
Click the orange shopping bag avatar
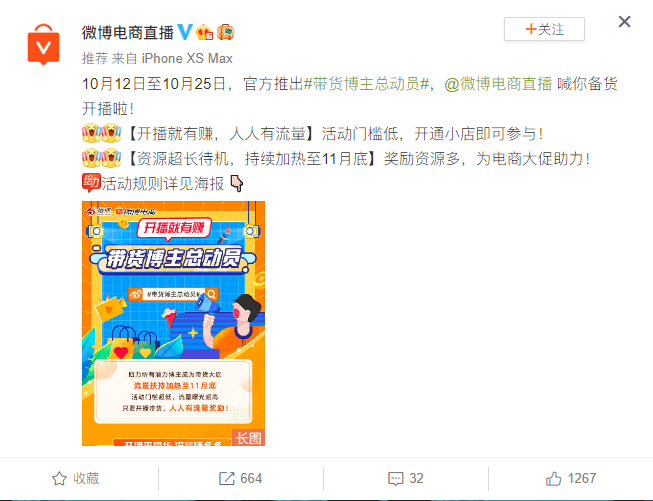43,45
